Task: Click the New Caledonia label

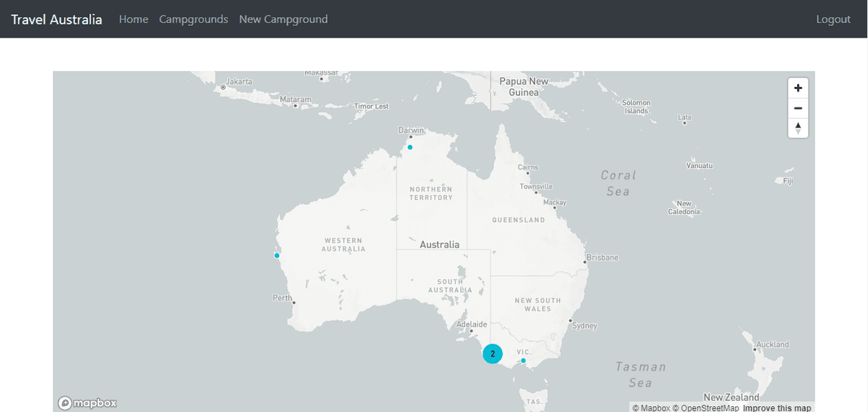Action: tap(684, 208)
